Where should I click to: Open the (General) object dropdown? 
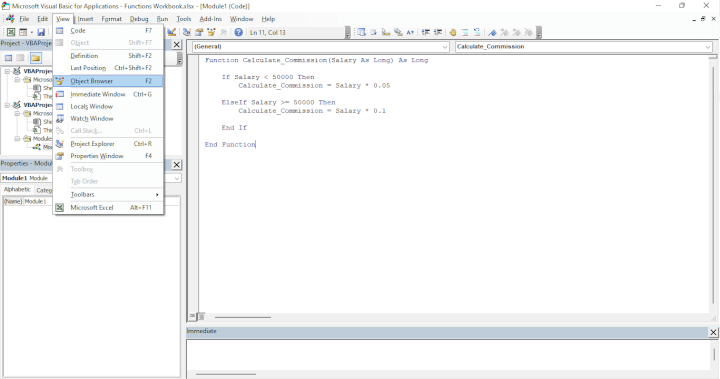(x=444, y=46)
